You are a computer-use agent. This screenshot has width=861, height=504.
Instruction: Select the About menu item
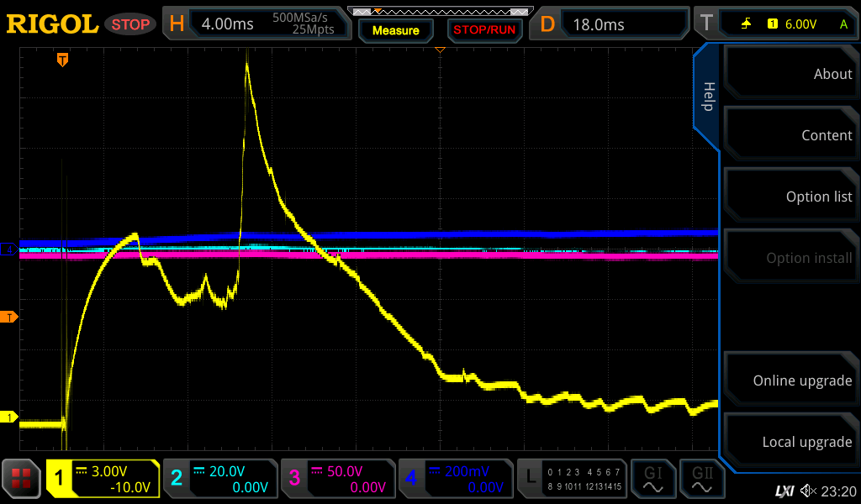pyautogui.click(x=790, y=74)
